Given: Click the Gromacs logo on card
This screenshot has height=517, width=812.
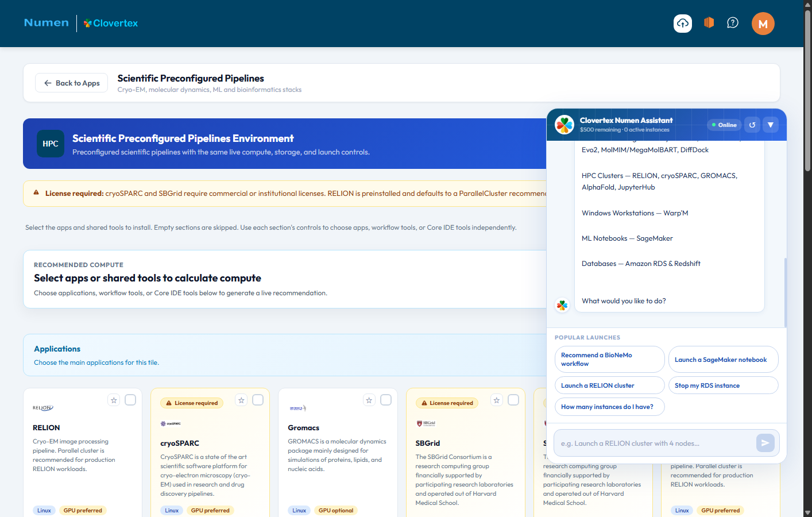Looking at the screenshot, I should [x=298, y=408].
